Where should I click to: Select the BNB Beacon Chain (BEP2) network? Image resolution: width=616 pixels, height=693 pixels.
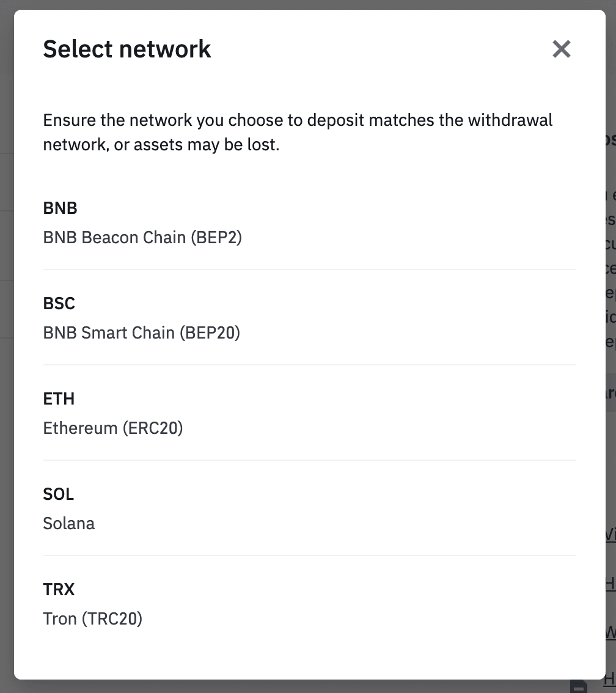point(142,237)
